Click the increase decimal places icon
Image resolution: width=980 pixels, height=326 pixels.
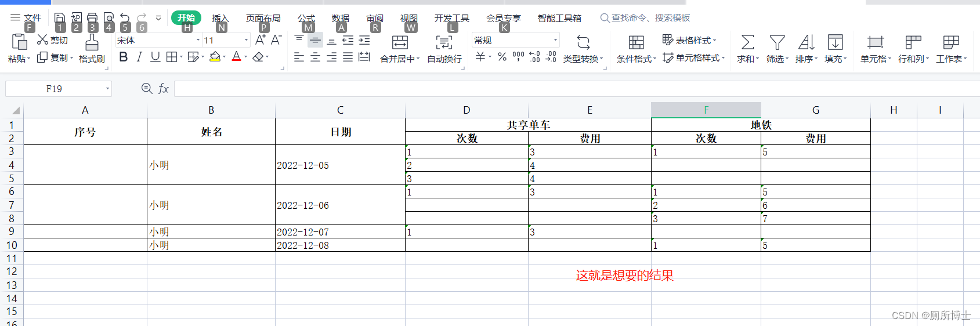[x=534, y=57]
